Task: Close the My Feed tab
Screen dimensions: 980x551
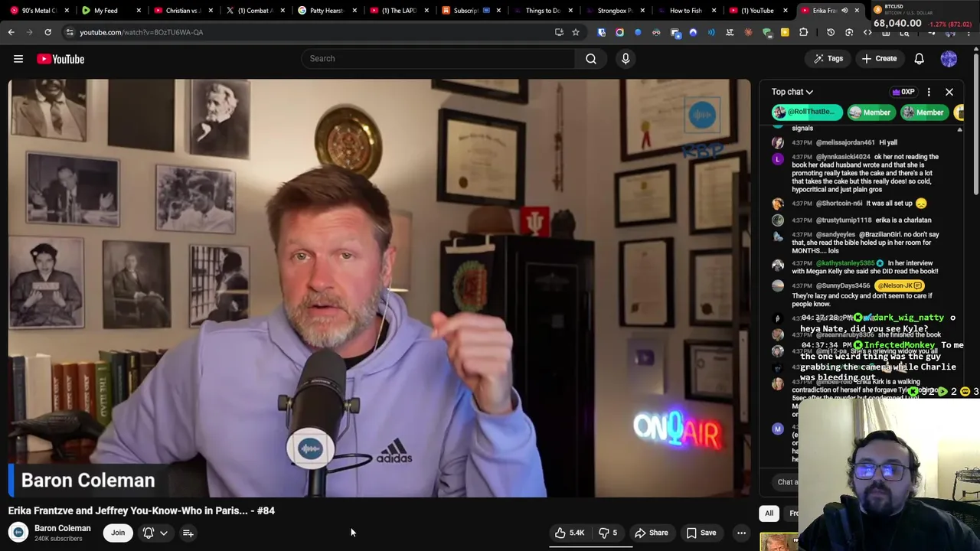Action: [138, 11]
